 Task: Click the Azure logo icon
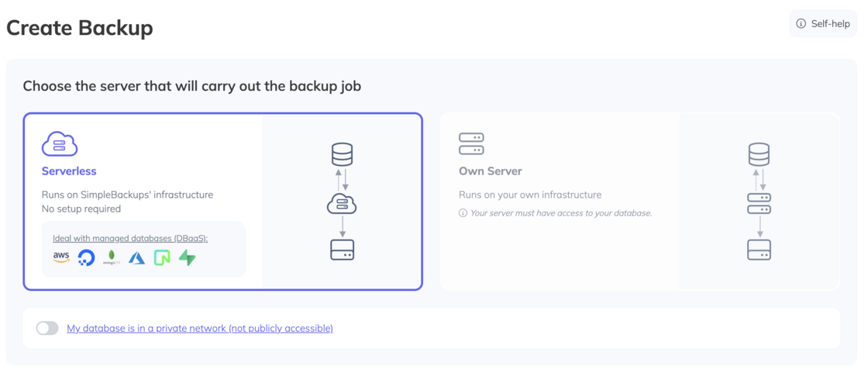[136, 258]
